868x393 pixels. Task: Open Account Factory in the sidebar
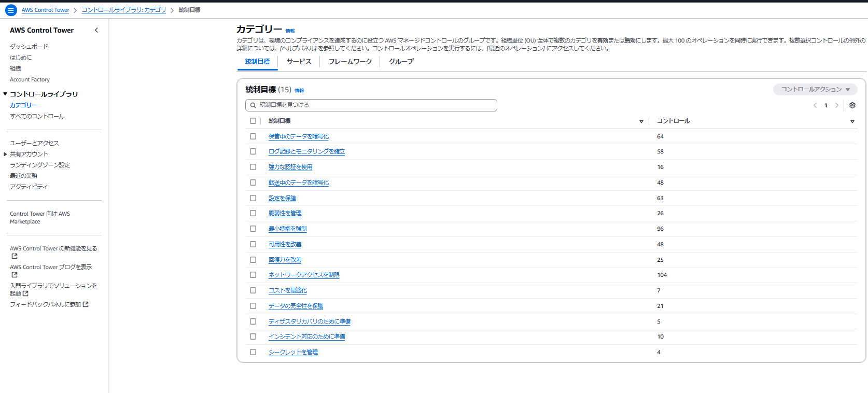pos(30,79)
